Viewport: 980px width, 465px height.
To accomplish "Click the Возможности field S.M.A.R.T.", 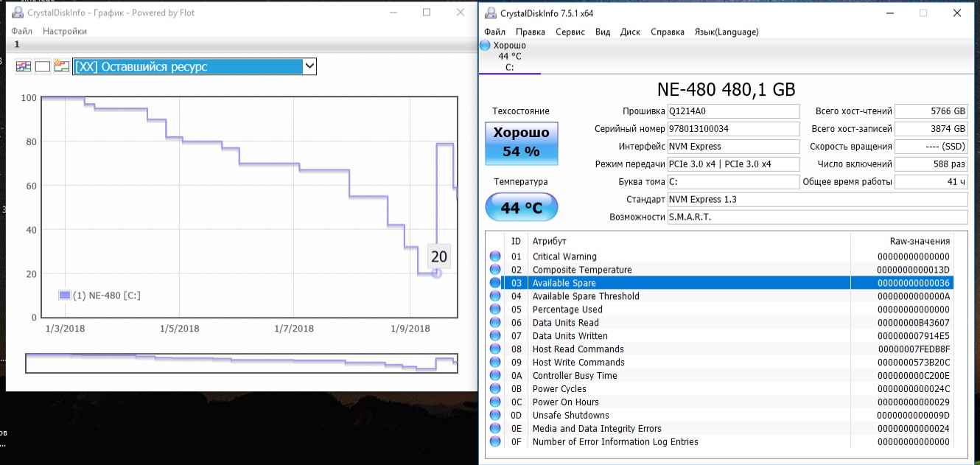I will pyautogui.click(x=817, y=217).
